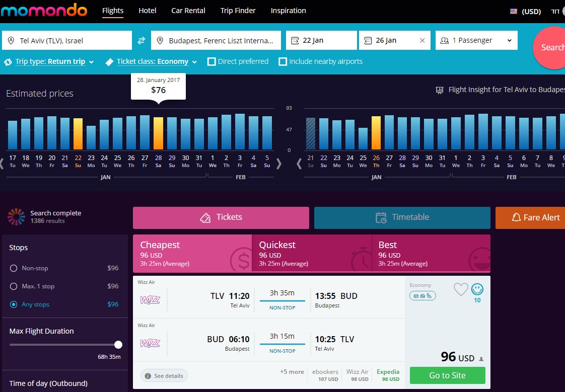The image size is (565, 392).
Task: Click the 26 Jan return date field
Action: click(395, 40)
